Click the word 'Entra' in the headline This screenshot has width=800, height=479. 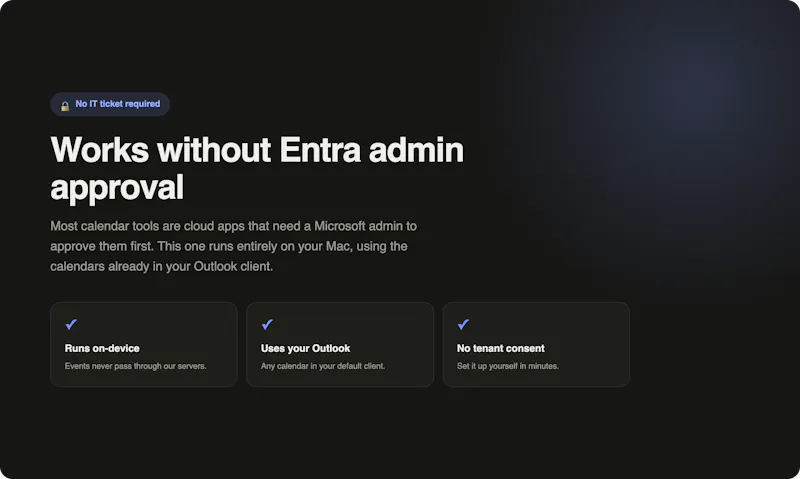click(320, 150)
